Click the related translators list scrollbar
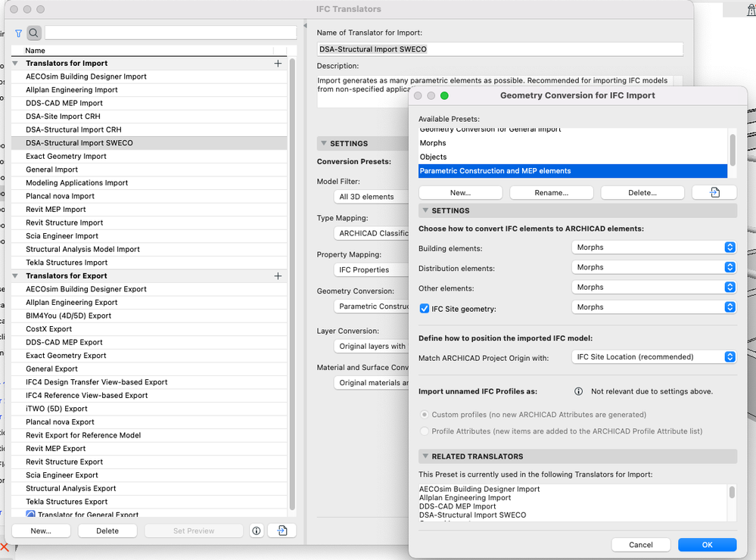This screenshot has height=560, width=756. pos(732,492)
